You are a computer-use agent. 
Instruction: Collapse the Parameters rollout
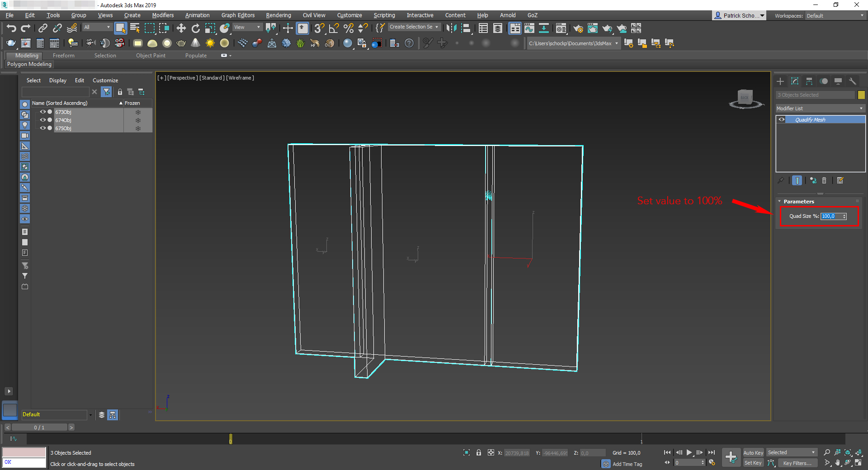tap(798, 202)
